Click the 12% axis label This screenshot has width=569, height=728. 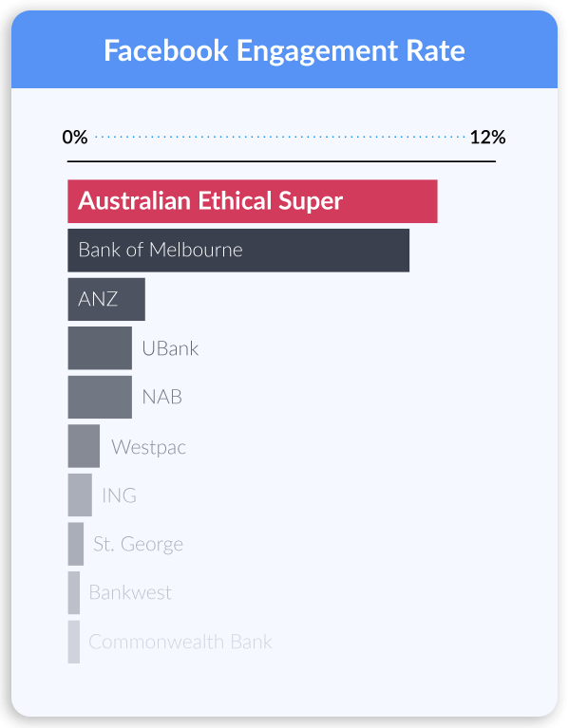[x=487, y=137]
